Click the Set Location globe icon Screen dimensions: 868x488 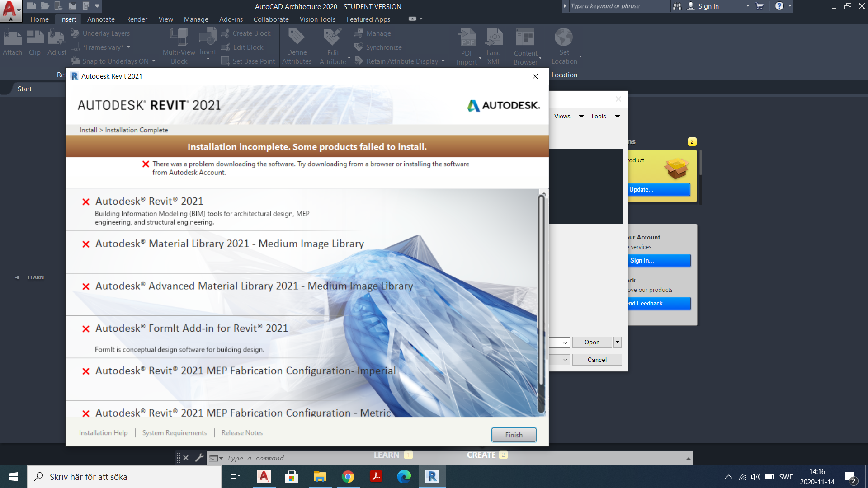[564, 38]
